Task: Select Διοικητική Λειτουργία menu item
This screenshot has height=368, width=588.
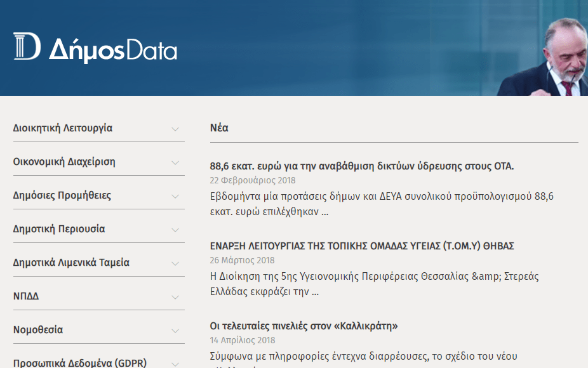Action: 63,128
